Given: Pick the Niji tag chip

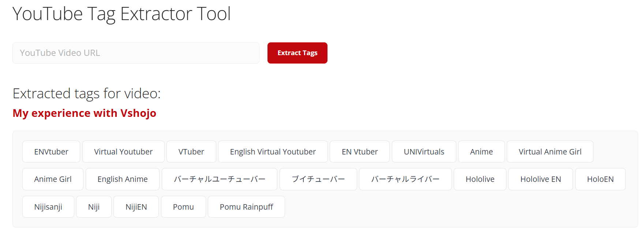Looking at the screenshot, I should (94, 207).
